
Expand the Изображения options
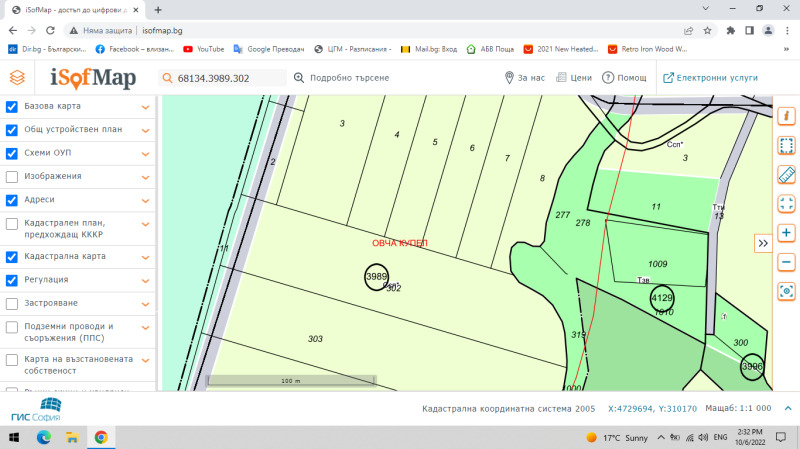[145, 178]
